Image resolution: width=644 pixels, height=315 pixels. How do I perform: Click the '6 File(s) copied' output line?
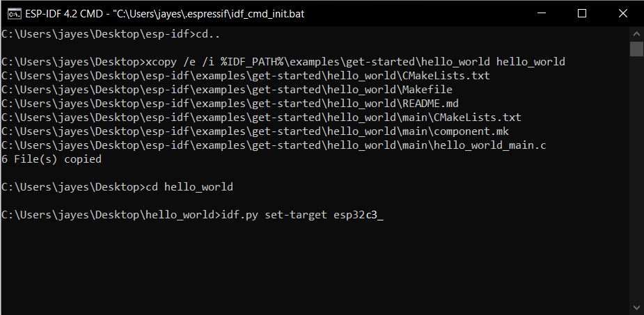click(52, 159)
